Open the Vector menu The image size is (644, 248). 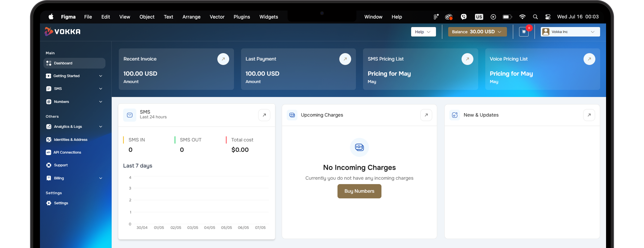click(217, 17)
